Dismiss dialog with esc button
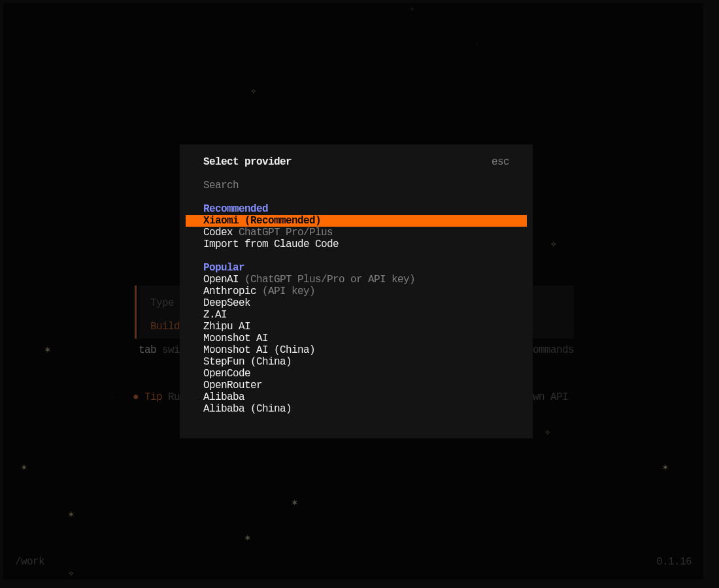This screenshot has height=588, width=719. [500, 162]
